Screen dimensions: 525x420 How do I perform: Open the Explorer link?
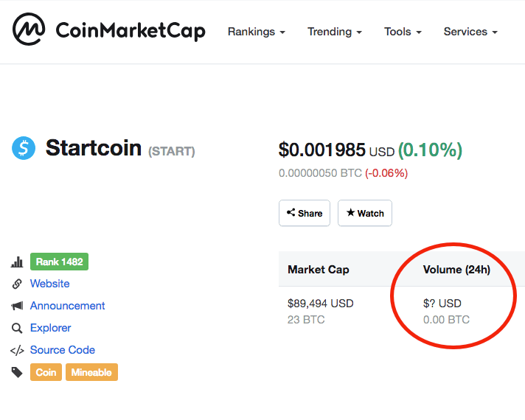pos(51,328)
